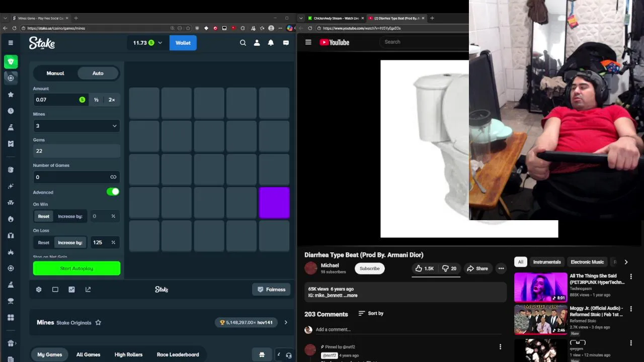This screenshot has width=644, height=362.
Task: Open the Stake user profile icon
Action: click(257, 43)
